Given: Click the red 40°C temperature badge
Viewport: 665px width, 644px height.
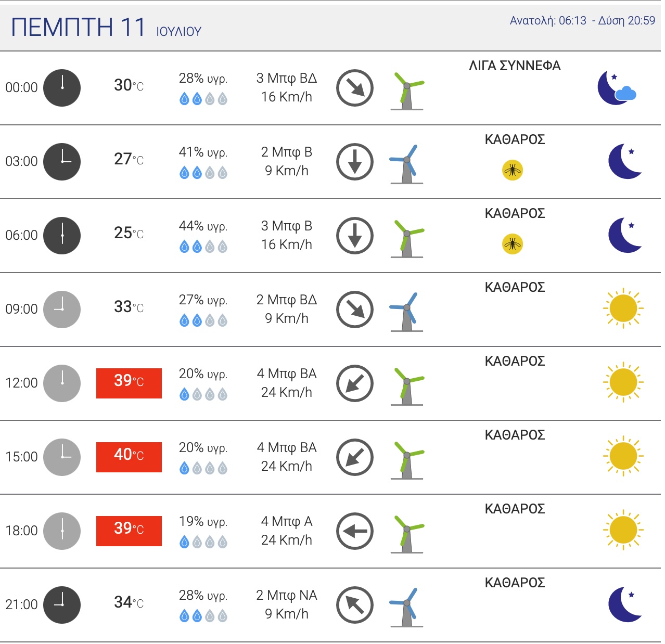Looking at the screenshot, I should [x=129, y=457].
